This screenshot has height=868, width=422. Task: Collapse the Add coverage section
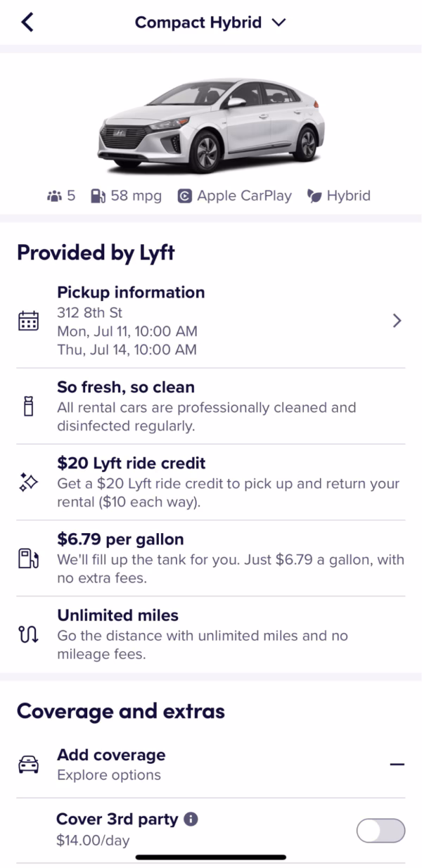[398, 764]
